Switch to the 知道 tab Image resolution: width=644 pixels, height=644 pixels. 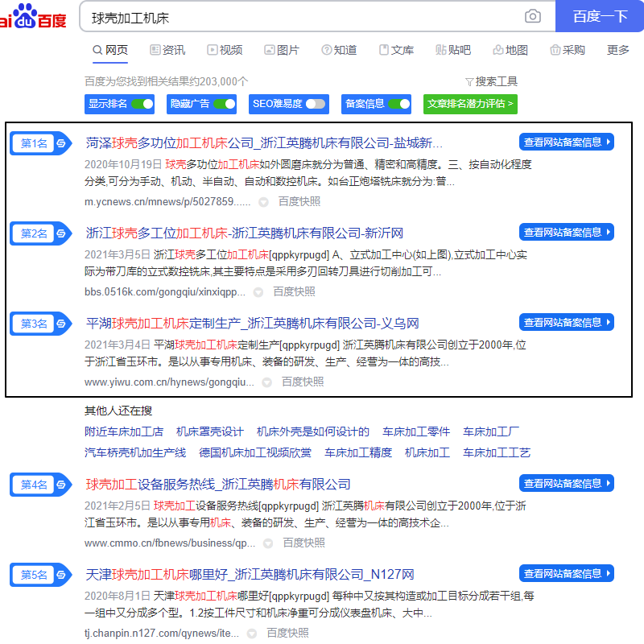[339, 50]
